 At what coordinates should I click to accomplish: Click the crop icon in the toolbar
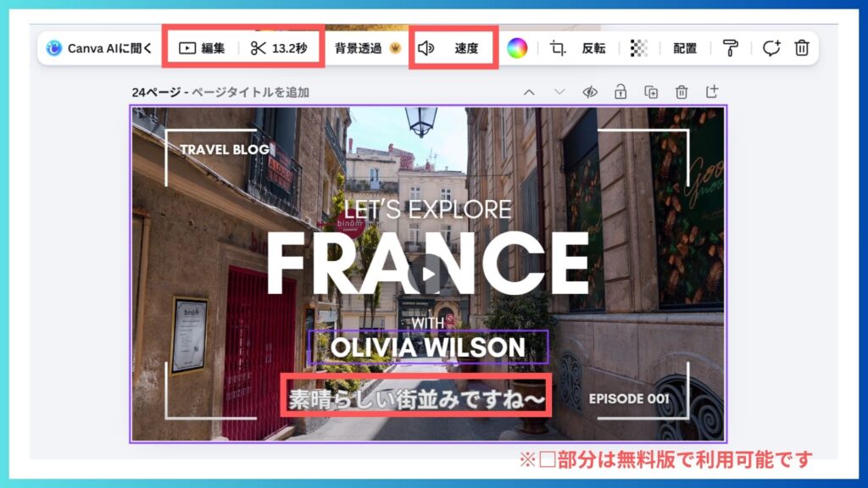click(x=558, y=48)
